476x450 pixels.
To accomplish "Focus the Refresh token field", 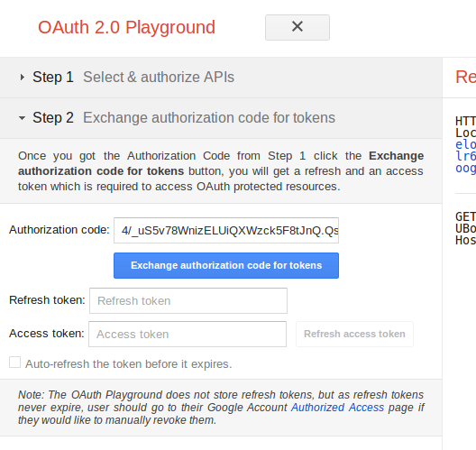I will (x=188, y=300).
